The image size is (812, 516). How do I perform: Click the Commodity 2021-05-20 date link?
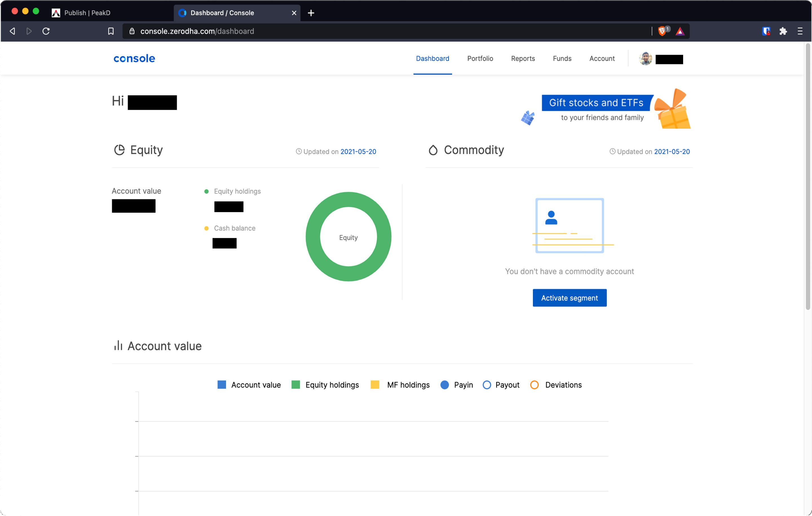(672, 151)
